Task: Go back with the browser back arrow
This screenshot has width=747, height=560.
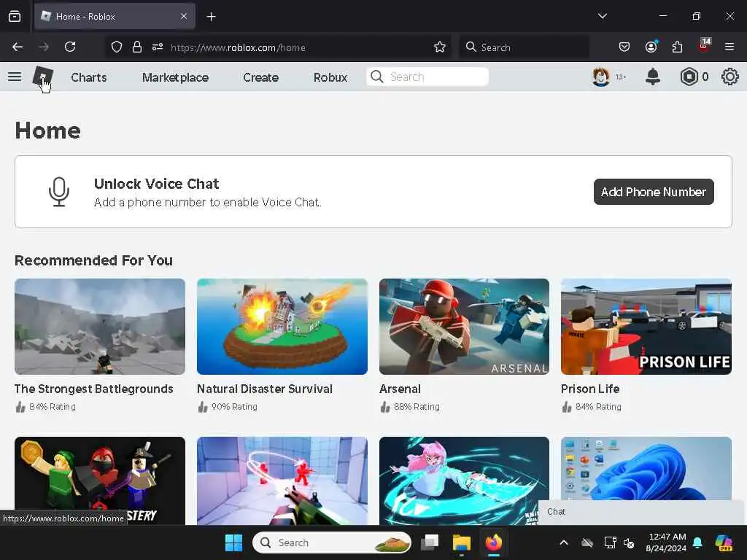Action: tap(18, 47)
